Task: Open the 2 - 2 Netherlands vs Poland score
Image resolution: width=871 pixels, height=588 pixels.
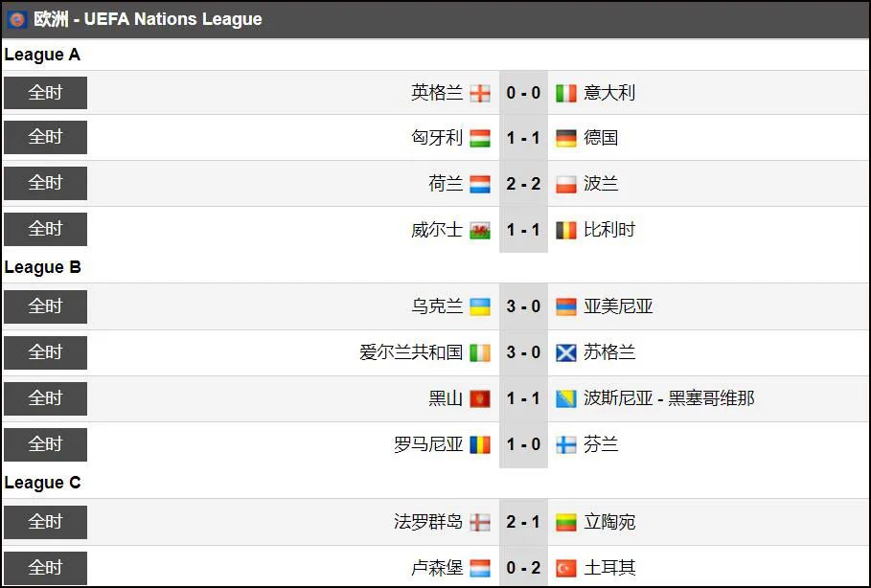Action: click(x=523, y=184)
